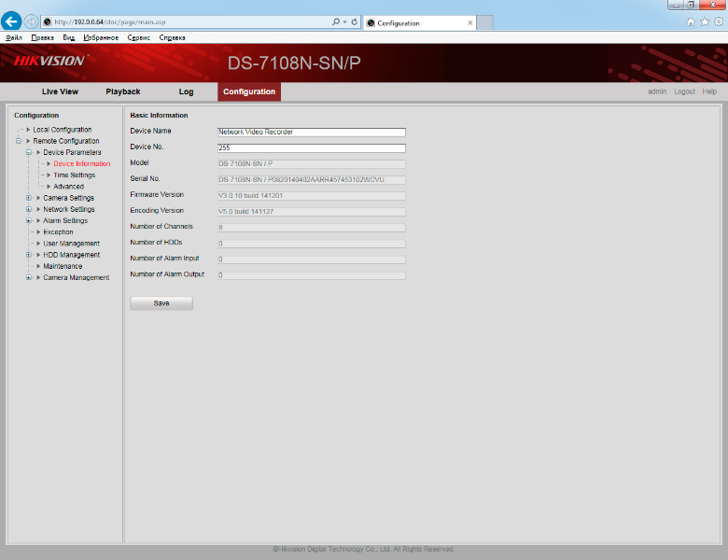Open the browser home icon
Viewport: 728px width, 560px height.
(691, 21)
